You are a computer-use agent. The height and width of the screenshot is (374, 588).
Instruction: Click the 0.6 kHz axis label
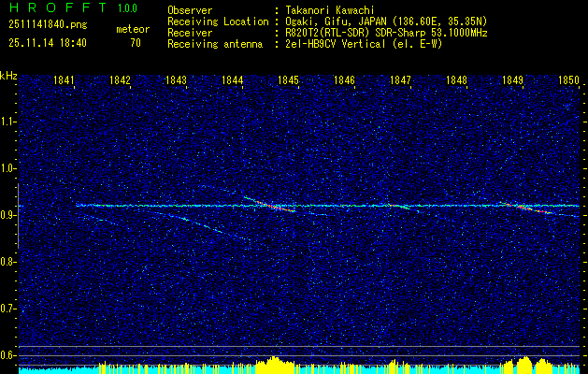pos(7,355)
